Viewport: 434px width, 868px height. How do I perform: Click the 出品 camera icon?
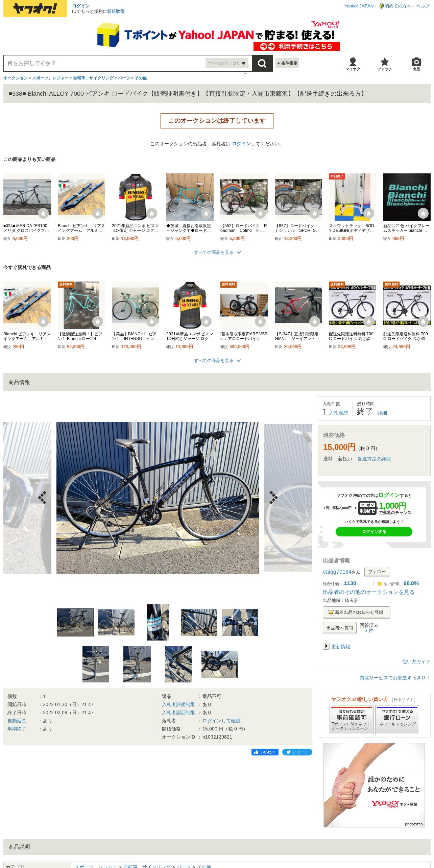416,64
